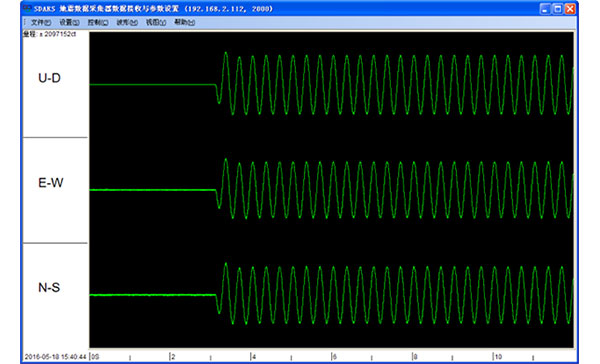Image resolution: width=600 pixels, height=364 pixels.
Task: Select the E-W channel label
Action: click(x=51, y=183)
